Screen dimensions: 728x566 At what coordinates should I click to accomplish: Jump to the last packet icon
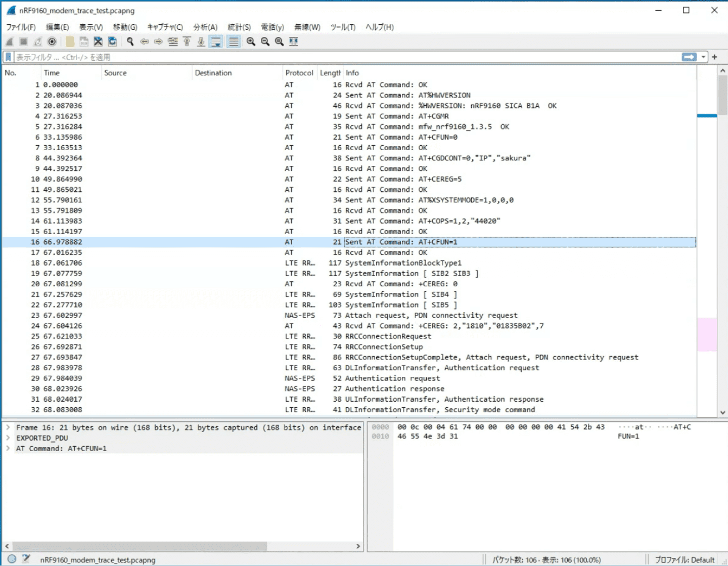point(201,41)
